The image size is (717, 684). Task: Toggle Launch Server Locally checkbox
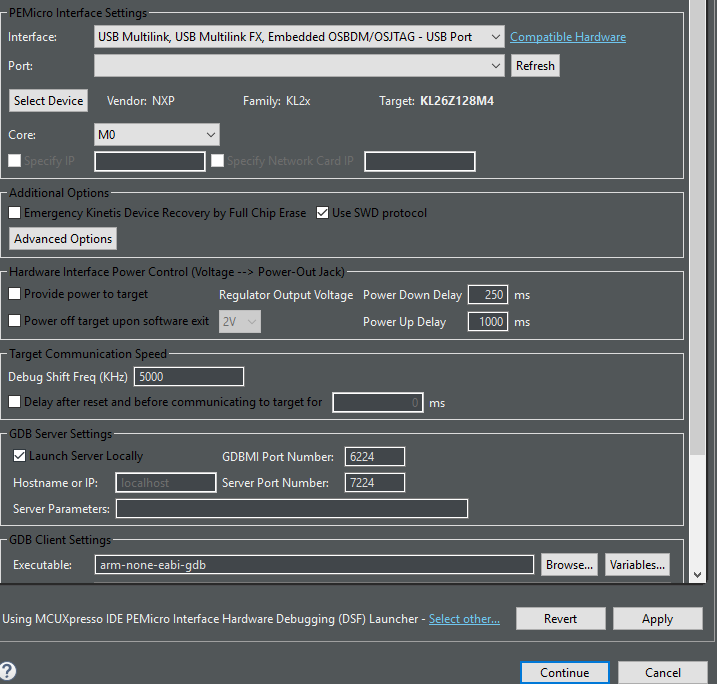pos(19,455)
